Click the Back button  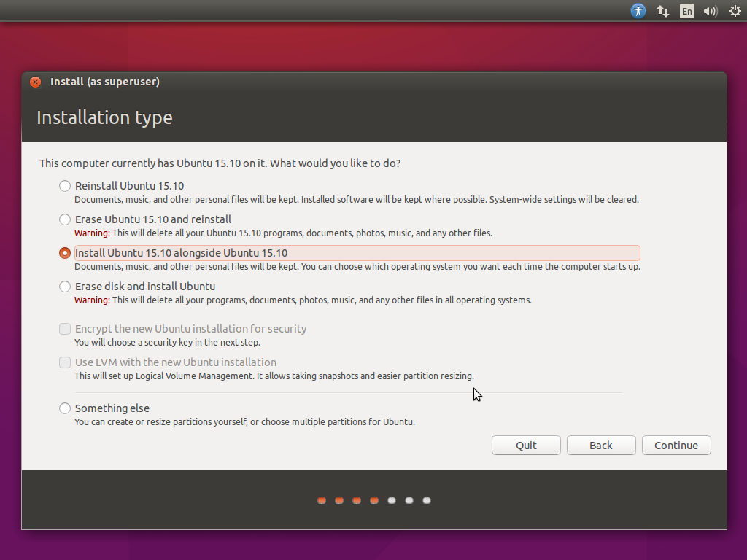(601, 446)
